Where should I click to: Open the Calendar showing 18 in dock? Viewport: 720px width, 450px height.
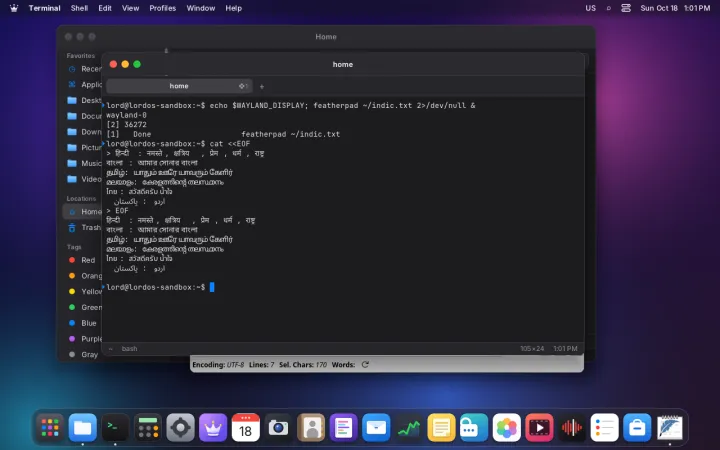pos(246,428)
